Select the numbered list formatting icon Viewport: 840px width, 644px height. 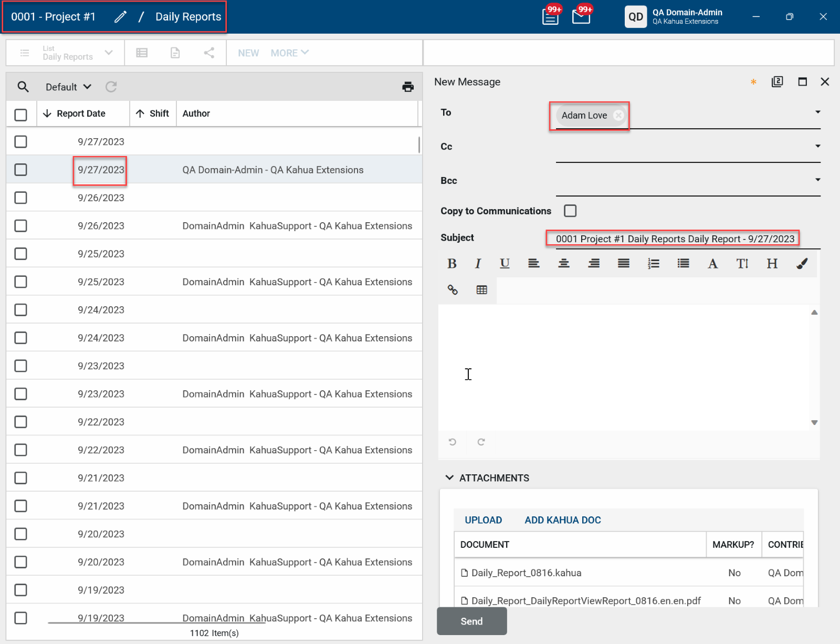tap(653, 264)
